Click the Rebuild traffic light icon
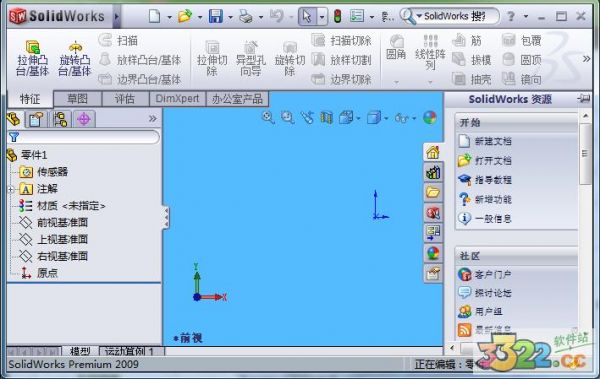Screen dimensions: 600x379 pos(338,16)
